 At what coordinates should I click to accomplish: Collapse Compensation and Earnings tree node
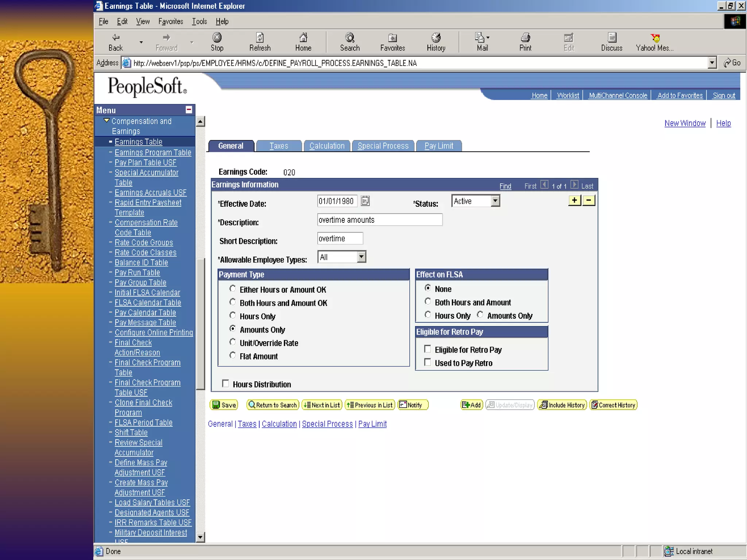107,121
